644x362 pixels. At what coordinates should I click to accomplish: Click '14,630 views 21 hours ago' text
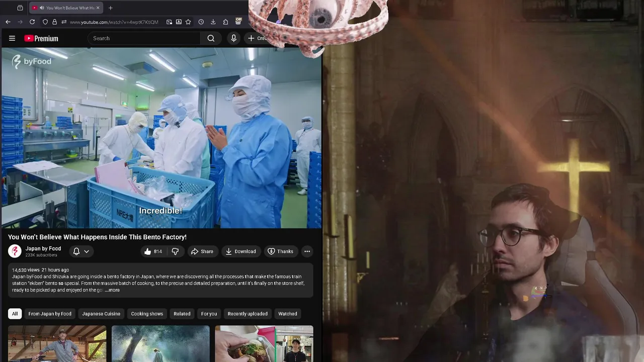point(40,270)
